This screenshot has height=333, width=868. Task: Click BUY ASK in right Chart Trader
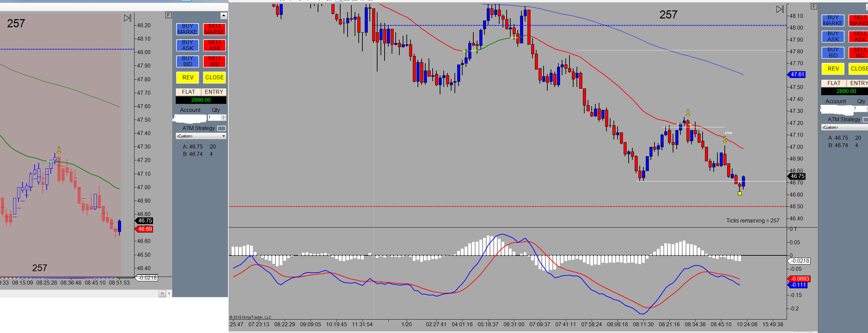point(833,36)
